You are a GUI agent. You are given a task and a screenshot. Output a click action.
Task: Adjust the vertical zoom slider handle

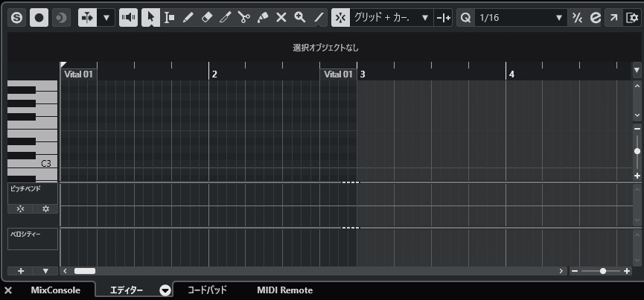click(x=637, y=151)
